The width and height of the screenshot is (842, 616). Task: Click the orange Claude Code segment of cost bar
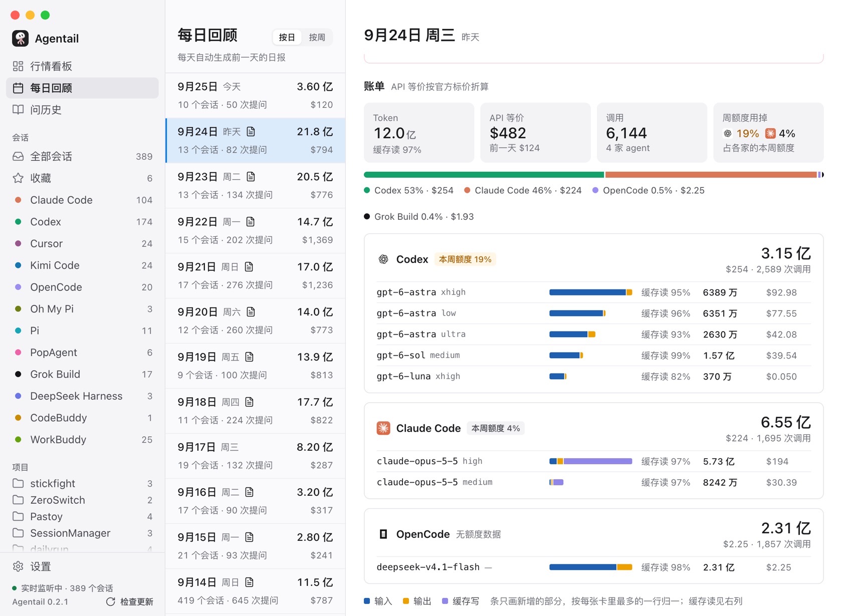point(711,175)
